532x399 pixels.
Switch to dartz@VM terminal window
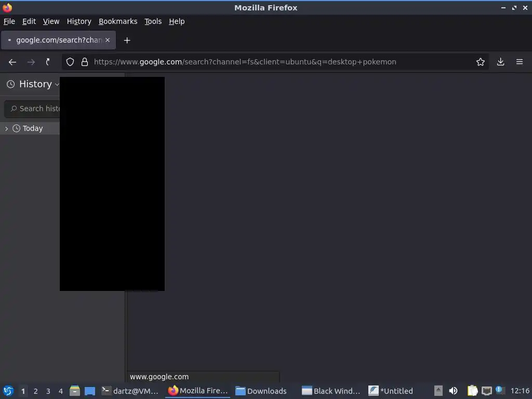pos(130,391)
